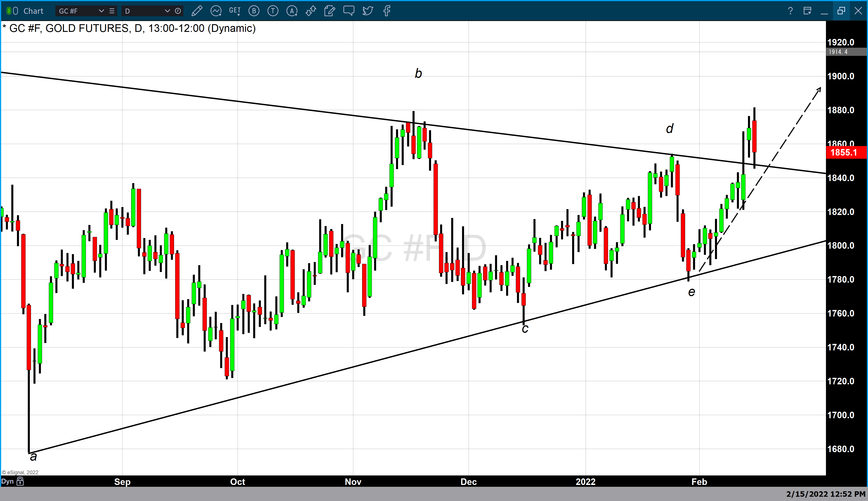Click the up-down arrows trade icon
Image resolution: width=868 pixels, height=501 pixels.
[x=311, y=11]
